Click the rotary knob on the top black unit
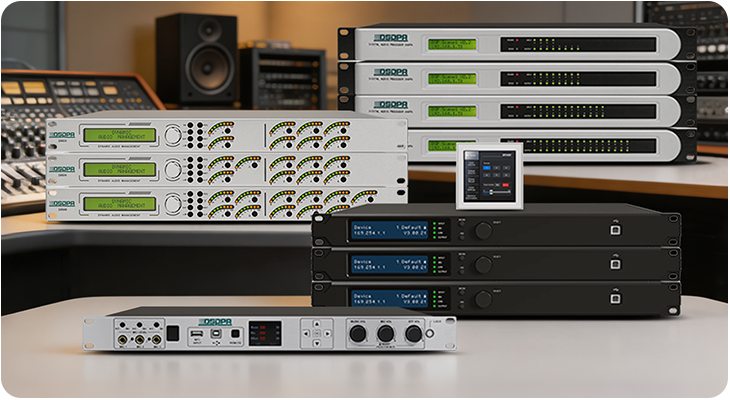Screen dimensions: 730x400 click(483, 230)
